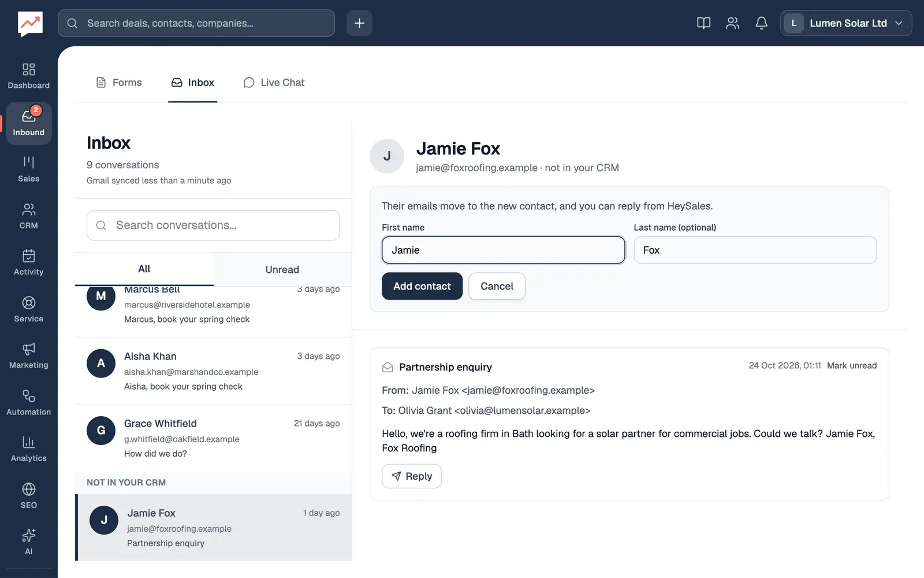Open Marcus Bell's conversation

[x=213, y=311]
